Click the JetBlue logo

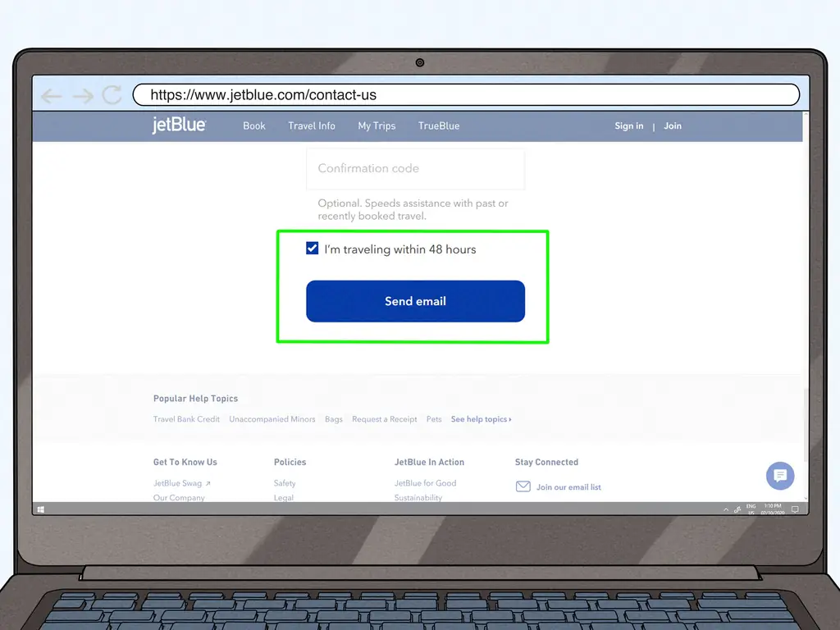click(x=179, y=126)
